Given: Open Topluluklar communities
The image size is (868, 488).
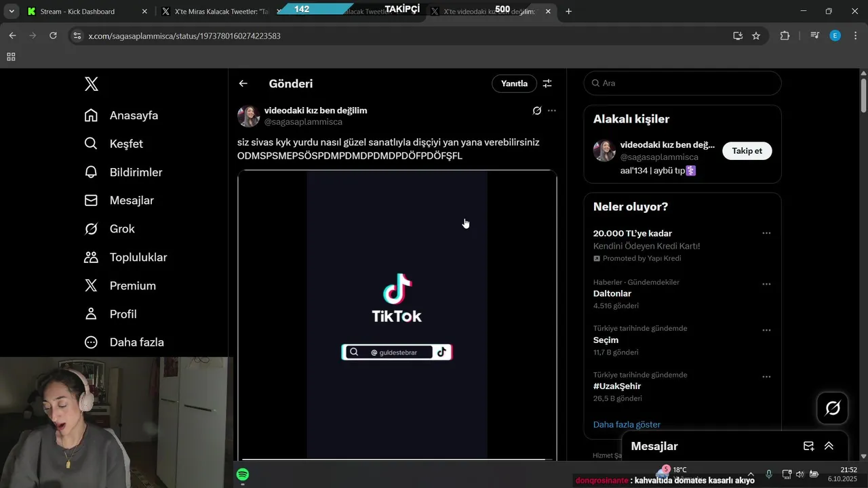Looking at the screenshot, I should pos(125,258).
